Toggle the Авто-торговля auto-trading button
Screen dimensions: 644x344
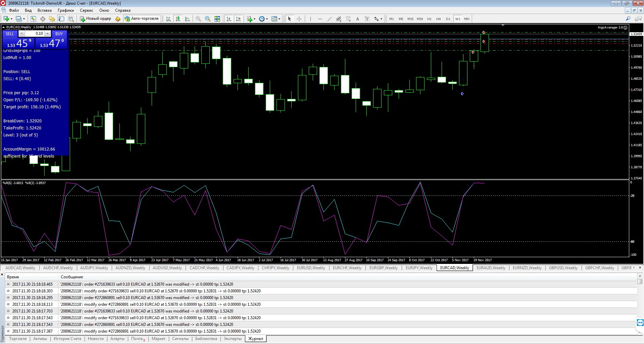(142, 19)
